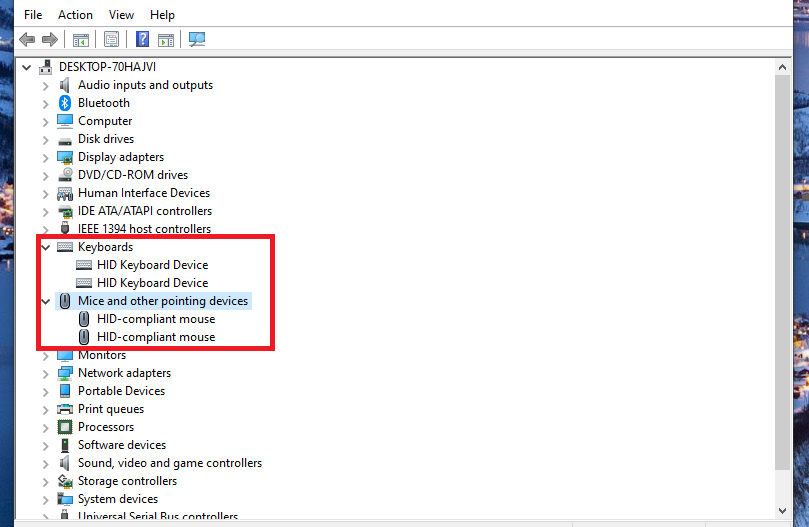Click the Computer category monitor icon
809x527 pixels.
click(65, 121)
